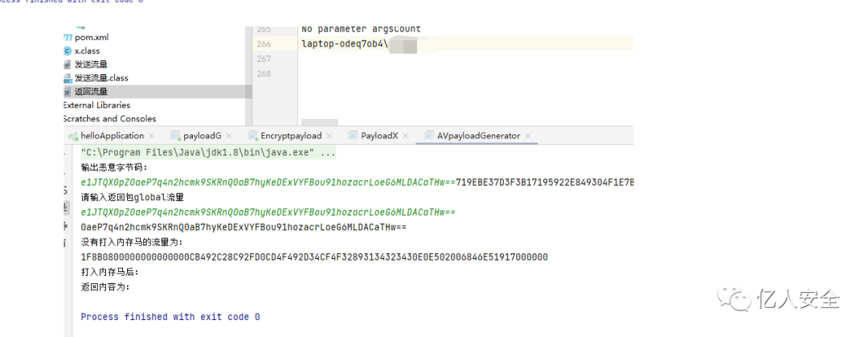Click the Maven icon beside pom.xml
This screenshot has width=868, height=337.
pos(68,37)
